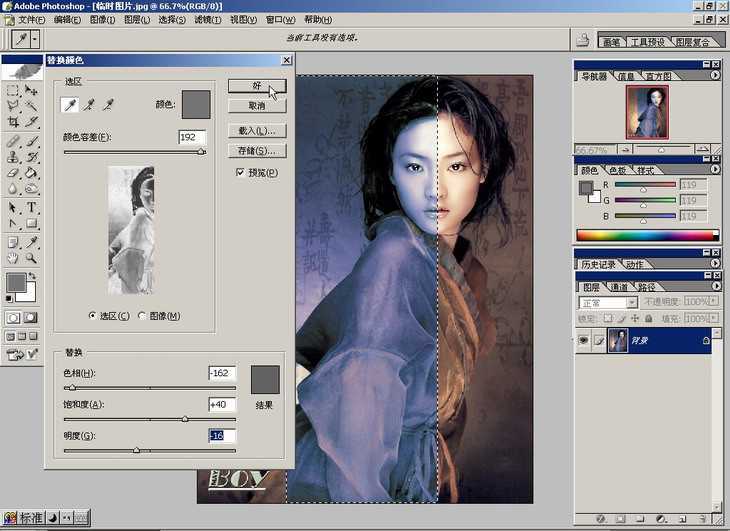Open Navigator panel flyout menu arrow

click(x=715, y=75)
